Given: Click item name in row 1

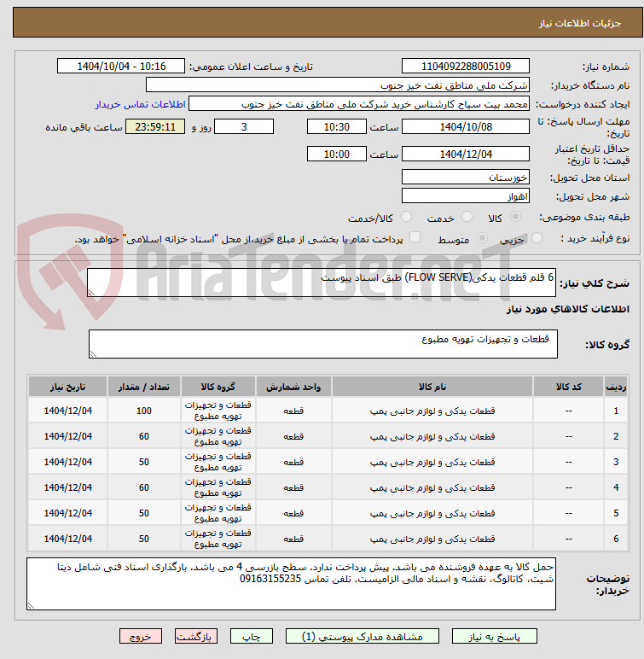Looking at the screenshot, I should [432, 411].
